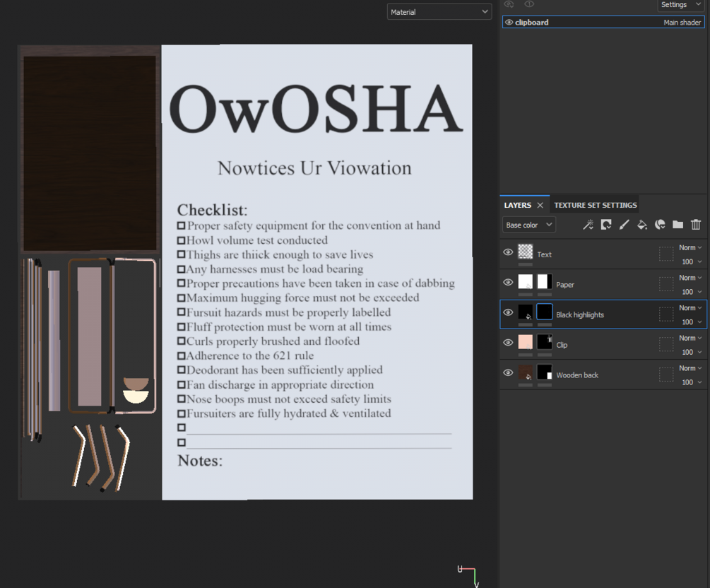Select the Clip layer name
710x588 pixels.
tap(562, 345)
